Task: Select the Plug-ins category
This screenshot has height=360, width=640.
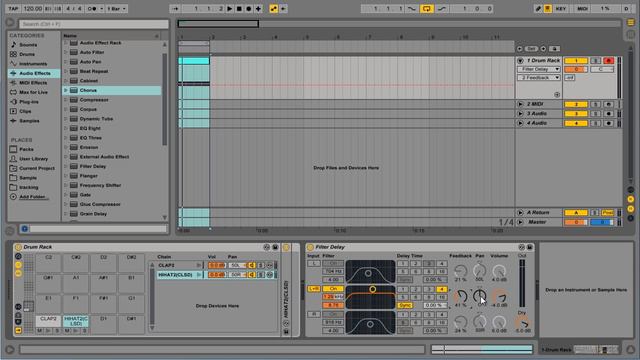Action: pos(29,102)
